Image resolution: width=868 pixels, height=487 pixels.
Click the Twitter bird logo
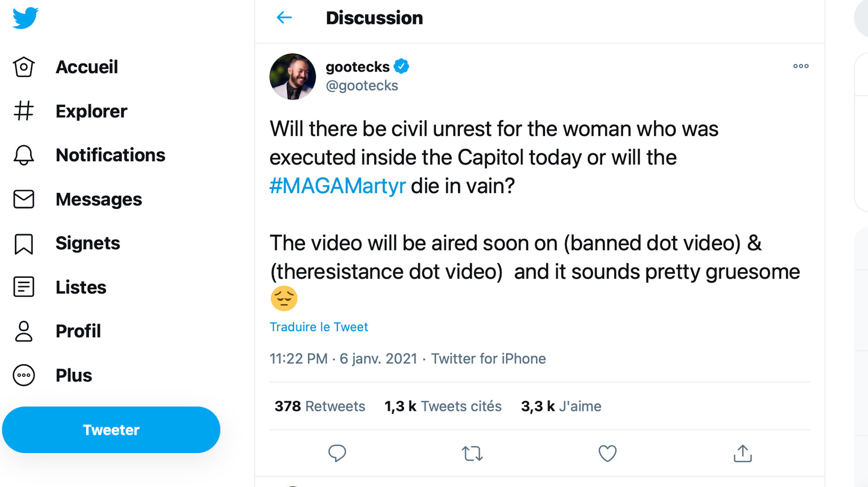click(25, 18)
